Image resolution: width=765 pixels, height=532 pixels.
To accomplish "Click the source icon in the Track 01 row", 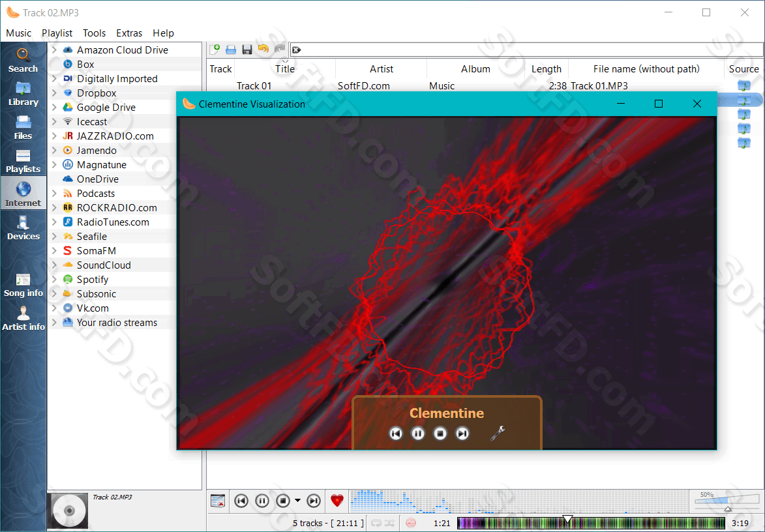I will 743,86.
